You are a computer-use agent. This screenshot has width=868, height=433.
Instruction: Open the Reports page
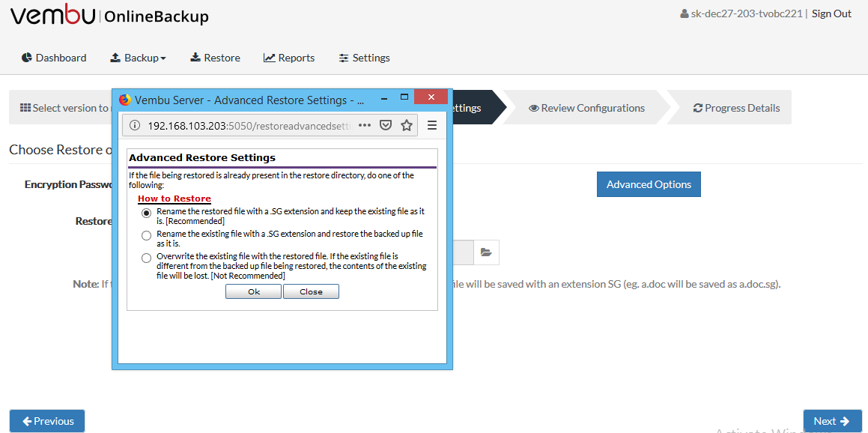pos(289,58)
